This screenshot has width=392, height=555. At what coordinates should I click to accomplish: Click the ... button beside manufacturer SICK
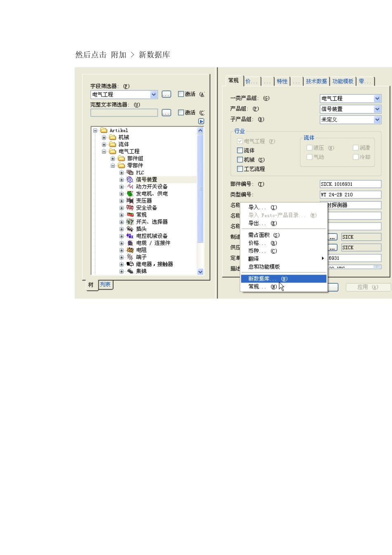coord(333,237)
